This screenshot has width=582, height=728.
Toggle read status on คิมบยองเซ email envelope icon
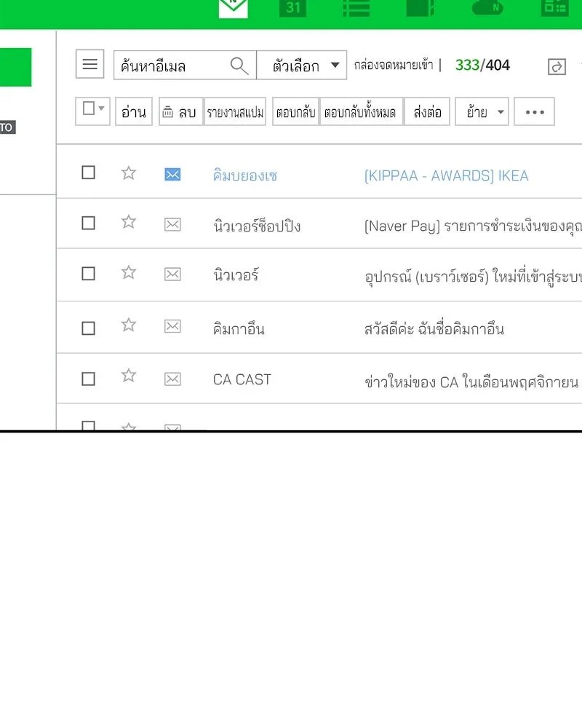pos(172,174)
